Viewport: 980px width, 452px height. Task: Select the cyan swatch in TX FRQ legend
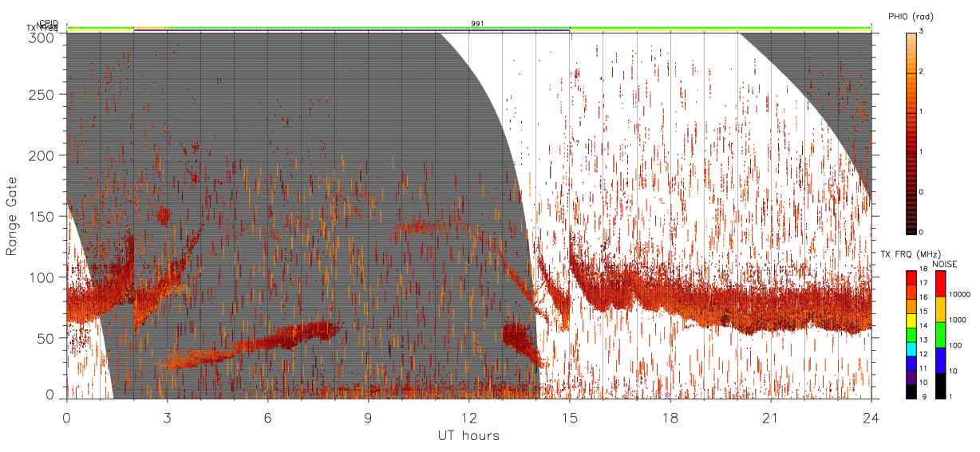click(x=911, y=349)
